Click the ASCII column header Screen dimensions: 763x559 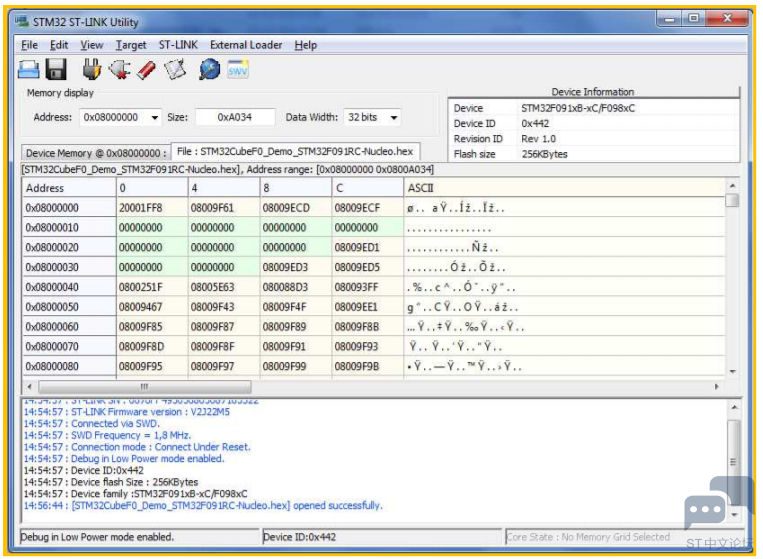pos(564,188)
